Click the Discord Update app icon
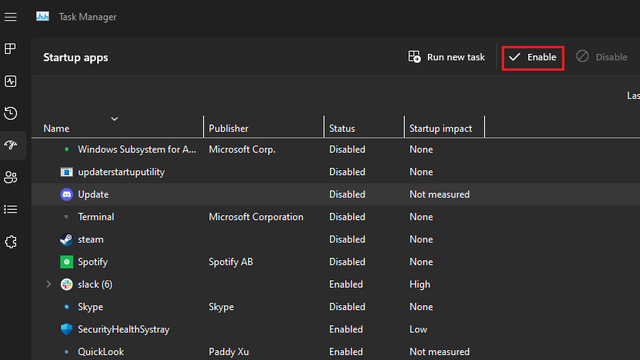Image resolution: width=640 pixels, height=360 pixels. coord(67,194)
